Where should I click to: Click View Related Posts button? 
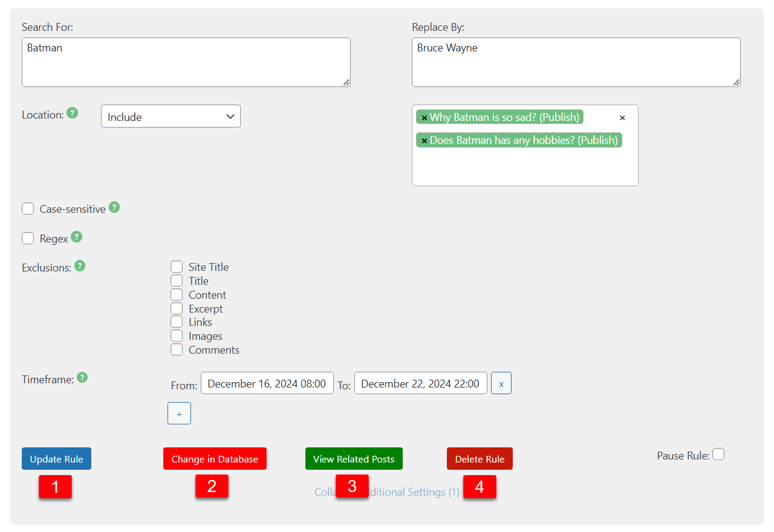coord(354,459)
